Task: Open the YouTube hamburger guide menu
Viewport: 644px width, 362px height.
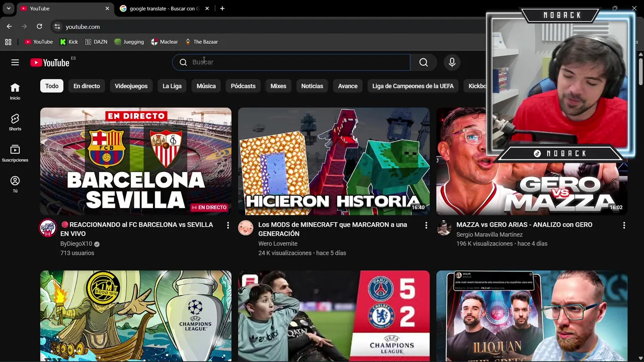Action: coord(15,62)
